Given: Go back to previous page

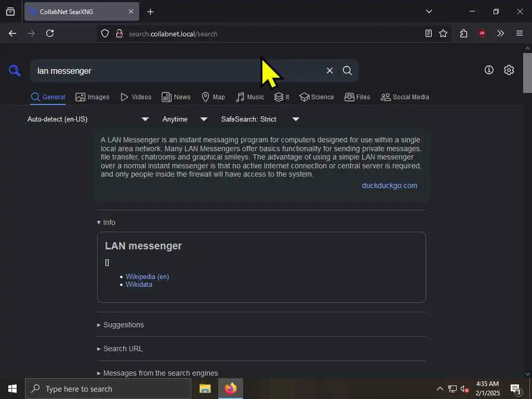Looking at the screenshot, I should (12, 33).
